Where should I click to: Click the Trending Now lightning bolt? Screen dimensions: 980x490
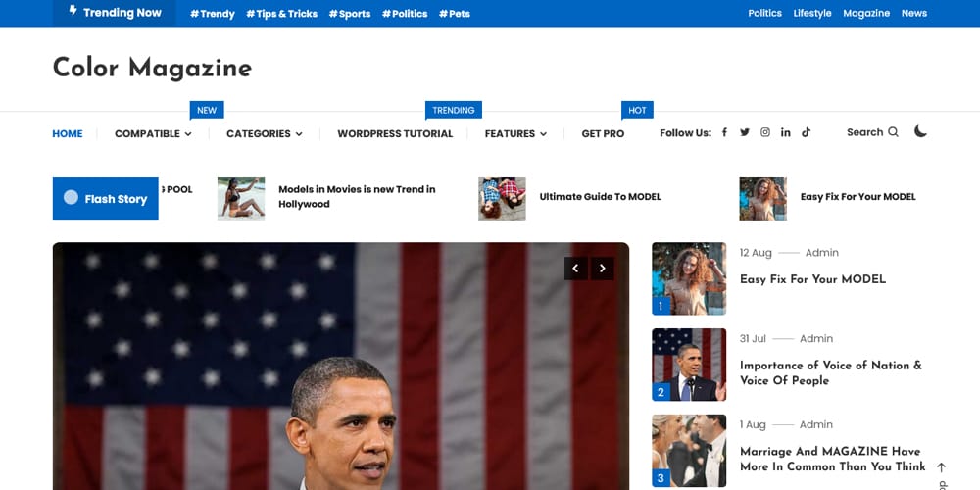(73, 12)
